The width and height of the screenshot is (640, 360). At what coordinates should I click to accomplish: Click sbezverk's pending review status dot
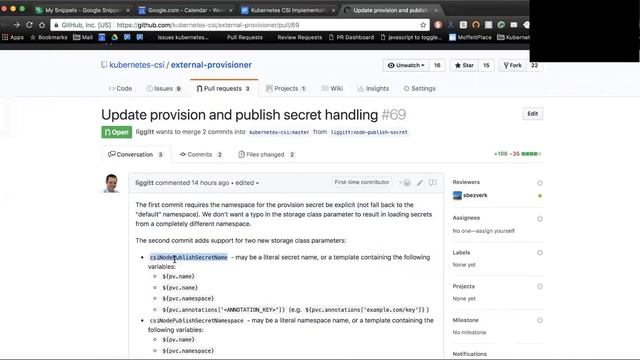(540, 196)
